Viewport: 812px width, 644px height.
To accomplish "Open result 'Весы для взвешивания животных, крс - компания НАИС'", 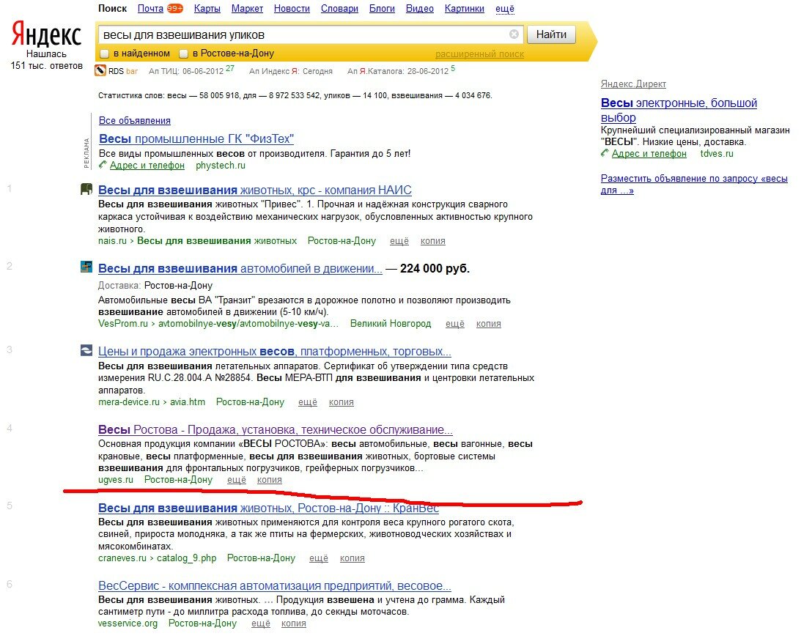I will pyautogui.click(x=255, y=190).
